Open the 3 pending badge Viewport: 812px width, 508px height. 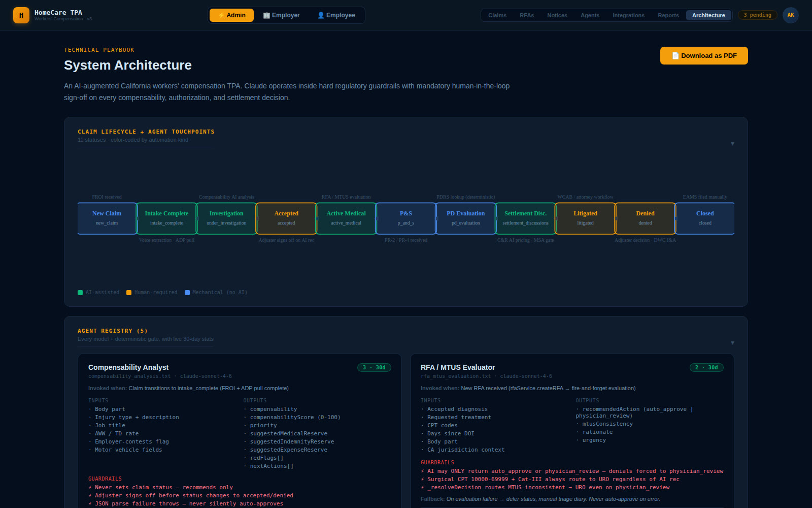pos(757,15)
